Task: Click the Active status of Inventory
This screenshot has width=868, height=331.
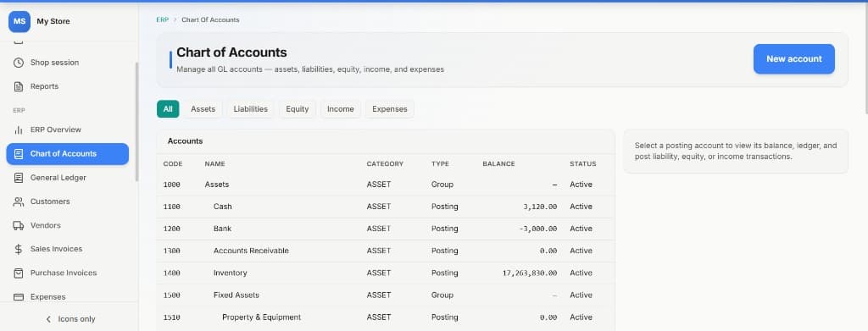Action: (x=581, y=273)
